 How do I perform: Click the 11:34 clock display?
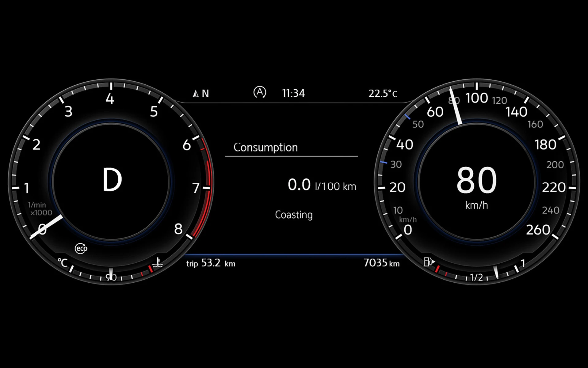[x=293, y=93]
